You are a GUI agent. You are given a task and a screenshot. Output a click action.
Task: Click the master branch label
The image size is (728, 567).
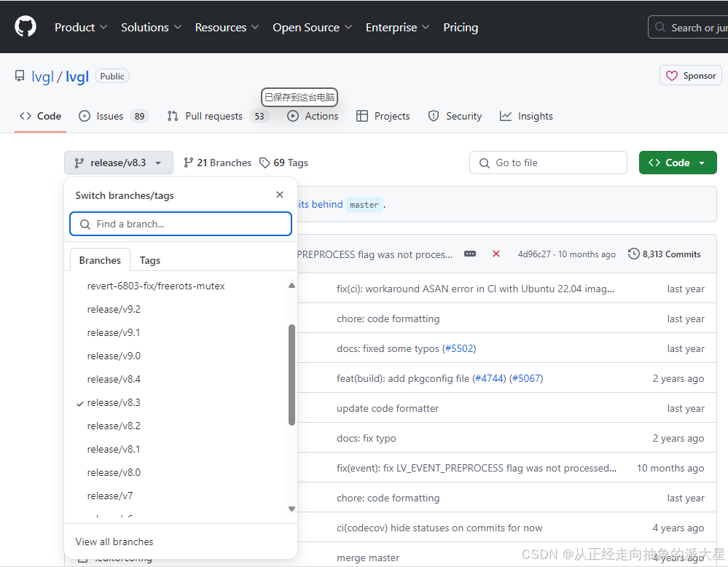tap(364, 205)
